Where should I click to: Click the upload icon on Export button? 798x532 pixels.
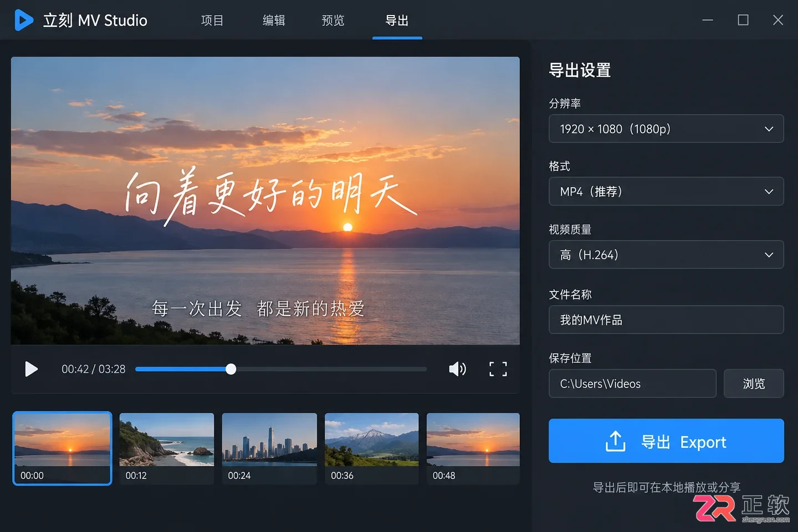(x=615, y=442)
